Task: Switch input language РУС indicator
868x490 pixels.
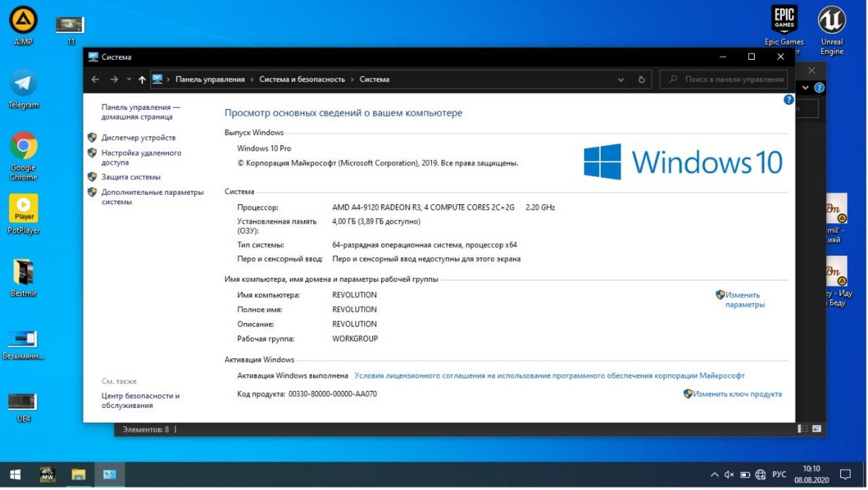Action: pyautogui.click(x=780, y=474)
